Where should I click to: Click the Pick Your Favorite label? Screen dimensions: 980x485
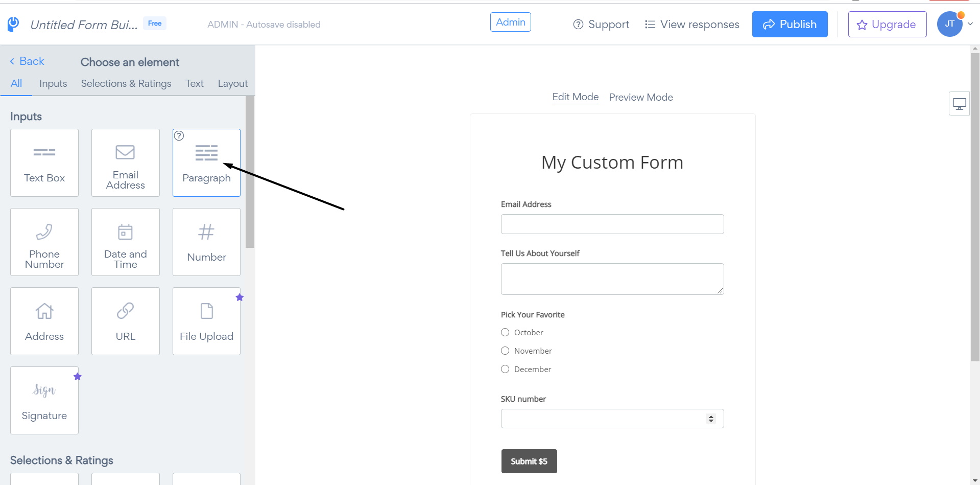(x=533, y=315)
